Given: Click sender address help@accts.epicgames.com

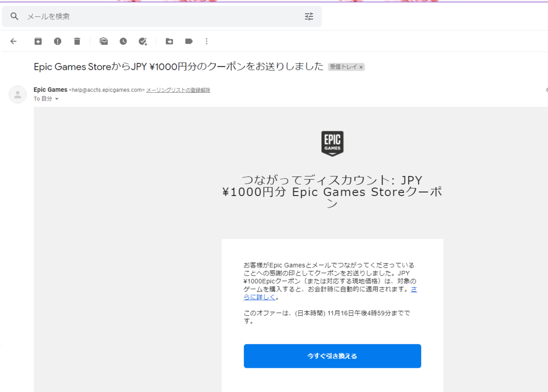Looking at the screenshot, I should (x=107, y=90).
